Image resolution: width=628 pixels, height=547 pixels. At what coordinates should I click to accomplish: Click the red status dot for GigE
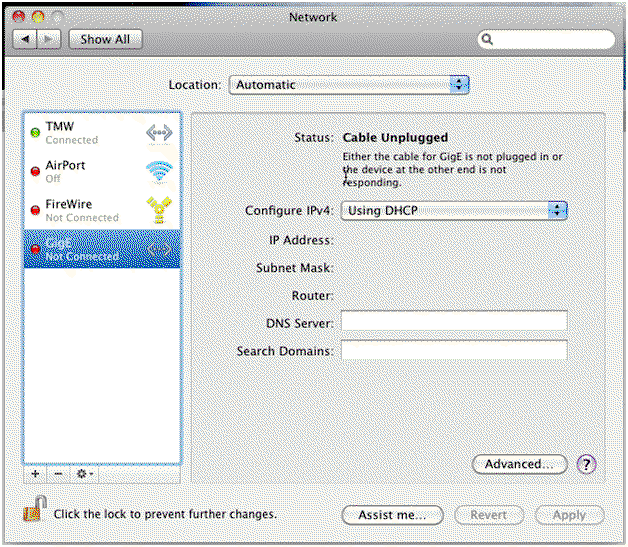pyautogui.click(x=35, y=249)
